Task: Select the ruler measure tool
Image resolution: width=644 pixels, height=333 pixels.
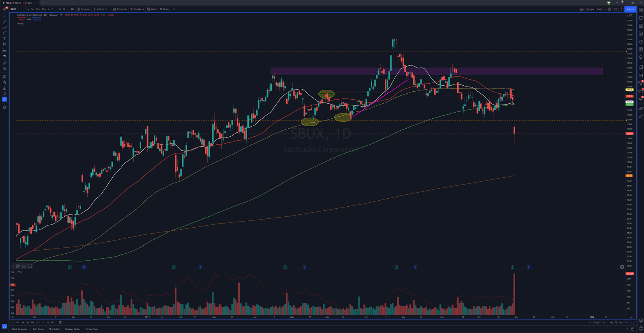Action: (4, 63)
